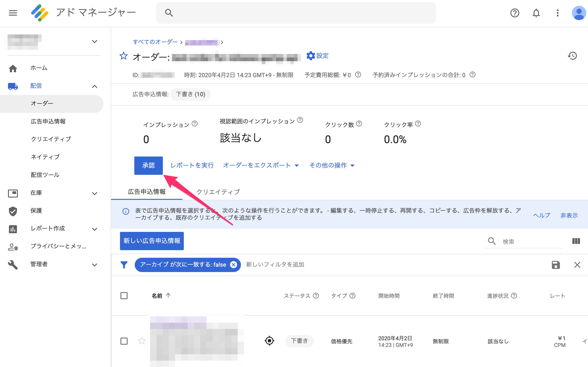Viewport: 588px width, 367px height.
Task: Click the 新しい広告申込情報 button
Action: (152, 241)
